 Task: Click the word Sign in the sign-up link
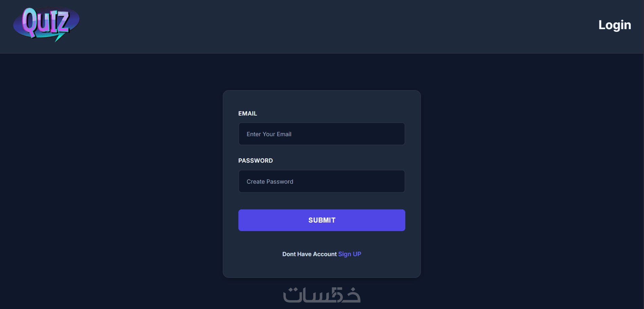[x=344, y=254]
